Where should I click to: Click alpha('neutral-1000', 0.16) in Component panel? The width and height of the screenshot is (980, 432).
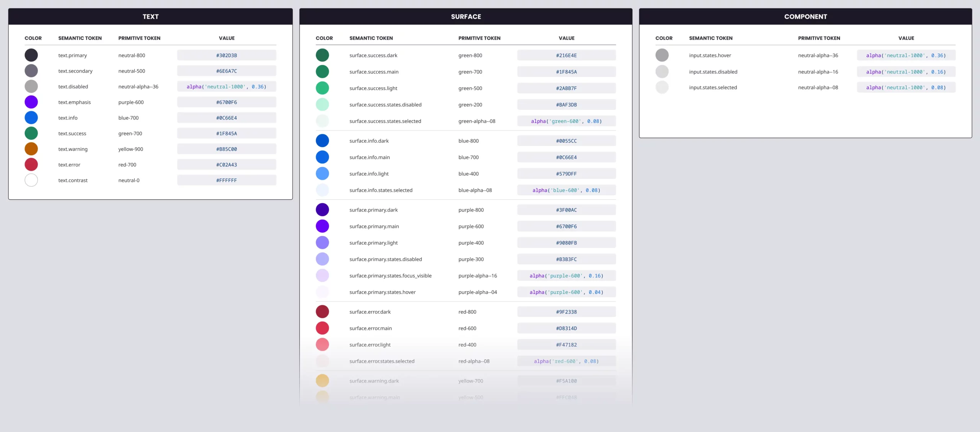[906, 72]
